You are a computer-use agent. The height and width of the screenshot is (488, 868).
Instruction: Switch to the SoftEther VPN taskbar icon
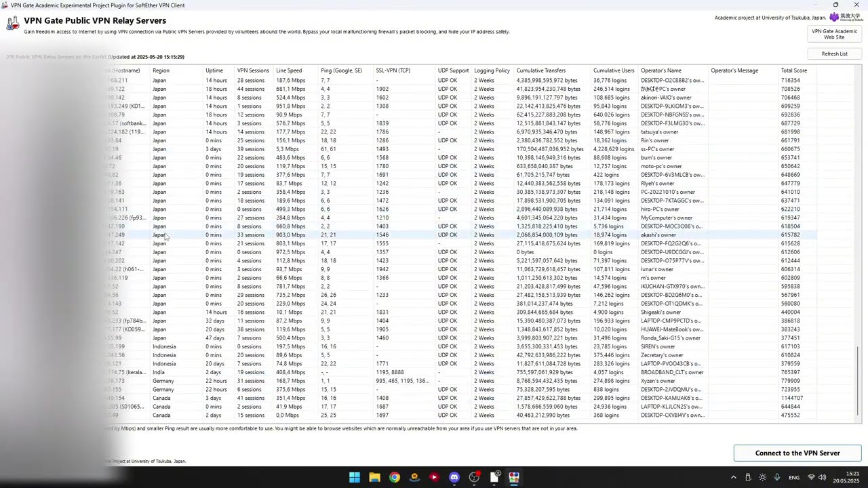pyautogui.click(x=514, y=477)
